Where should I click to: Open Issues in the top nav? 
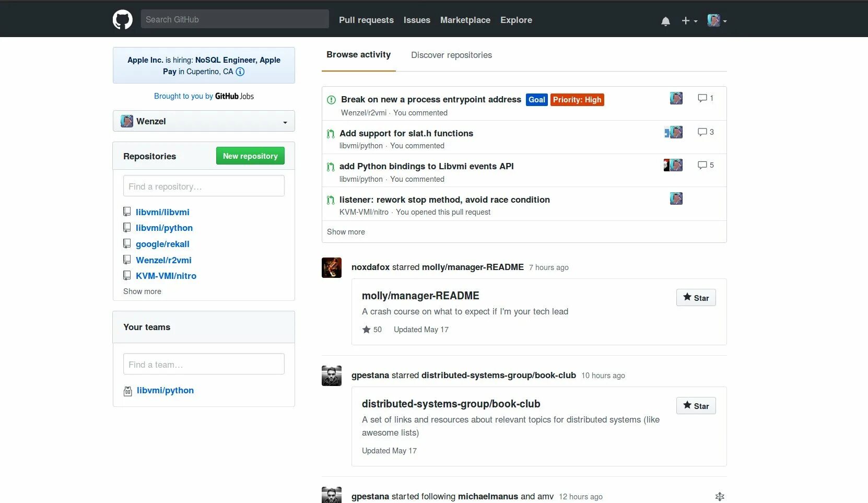[x=417, y=20]
